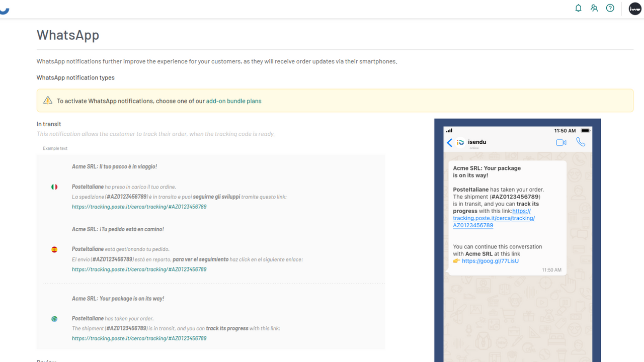644x362 pixels.
Task: Click the globe icon for English text
Action: pos(54,319)
